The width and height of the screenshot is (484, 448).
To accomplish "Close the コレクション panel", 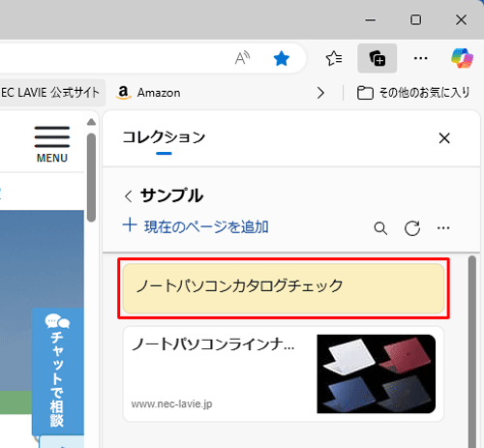I will 444,138.
